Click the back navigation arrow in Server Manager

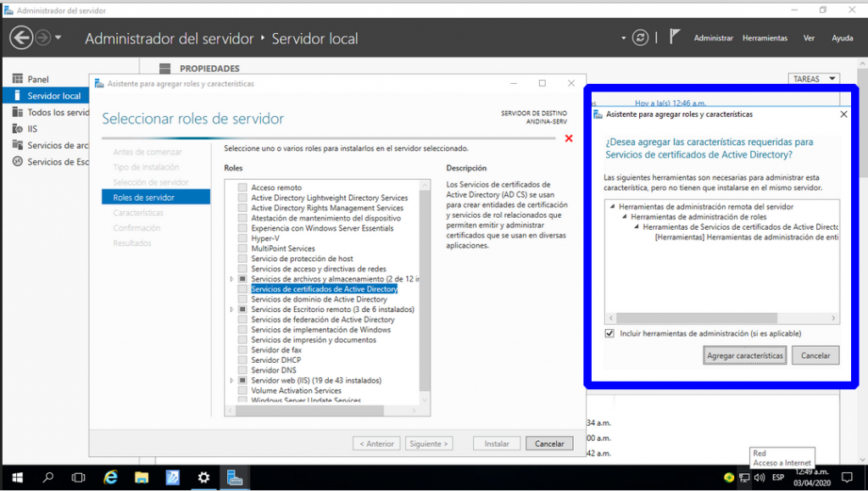[21, 38]
